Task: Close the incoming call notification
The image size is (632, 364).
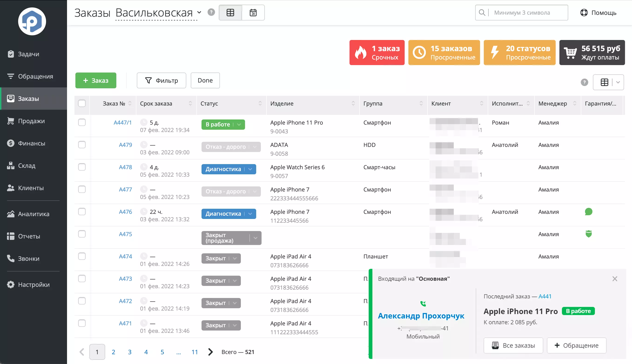Action: (x=615, y=278)
